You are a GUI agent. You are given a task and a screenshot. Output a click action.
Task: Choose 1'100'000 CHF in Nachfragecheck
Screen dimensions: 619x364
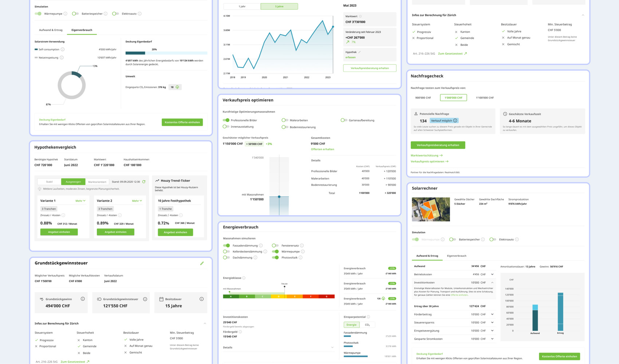pyautogui.click(x=485, y=98)
